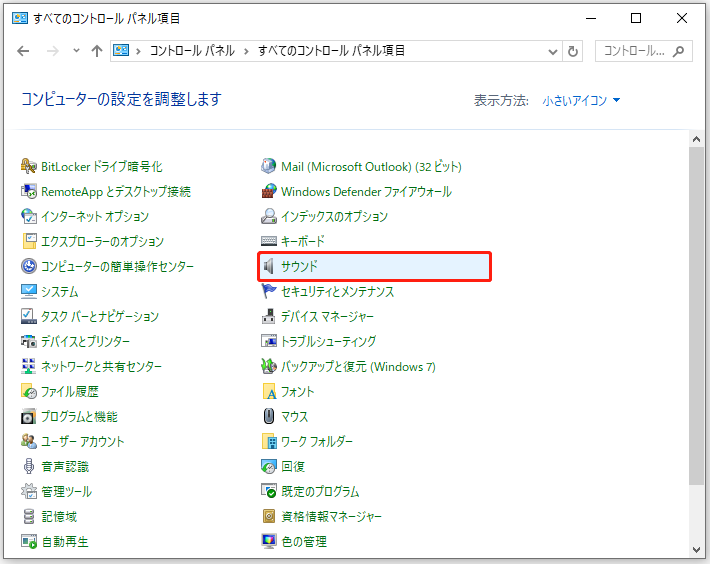Click the title bar Control Panel icon
The width and height of the screenshot is (710, 564).
tap(20, 18)
